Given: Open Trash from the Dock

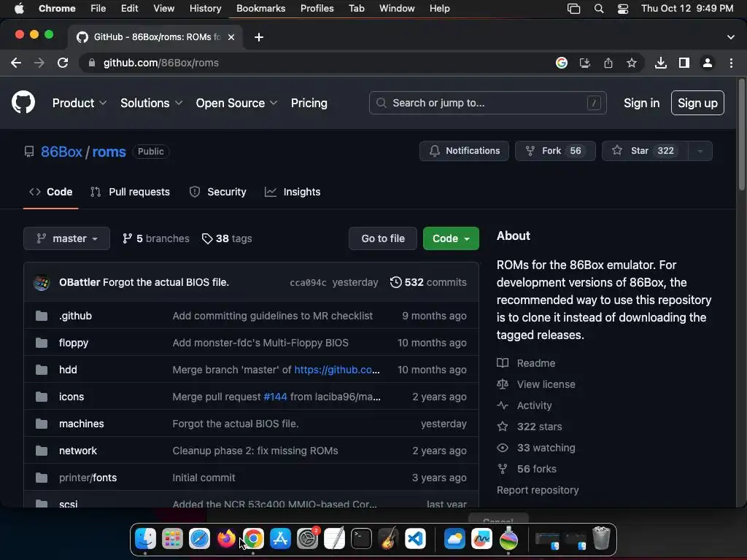Looking at the screenshot, I should [601, 539].
